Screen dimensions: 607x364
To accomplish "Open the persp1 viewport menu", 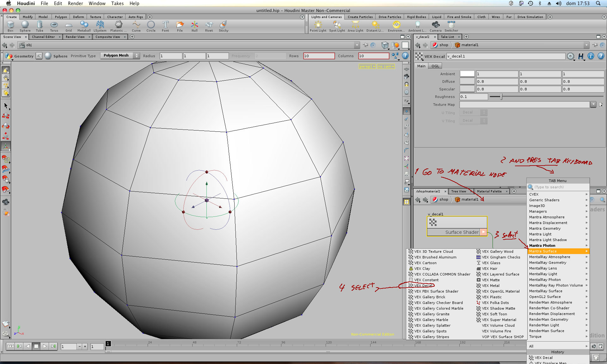I will tap(367, 66).
